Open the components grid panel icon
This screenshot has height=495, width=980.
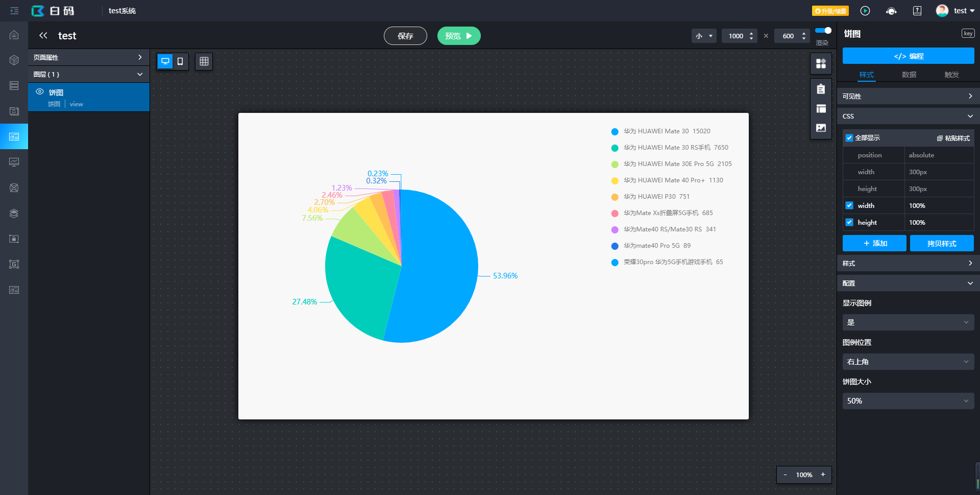[x=821, y=63]
